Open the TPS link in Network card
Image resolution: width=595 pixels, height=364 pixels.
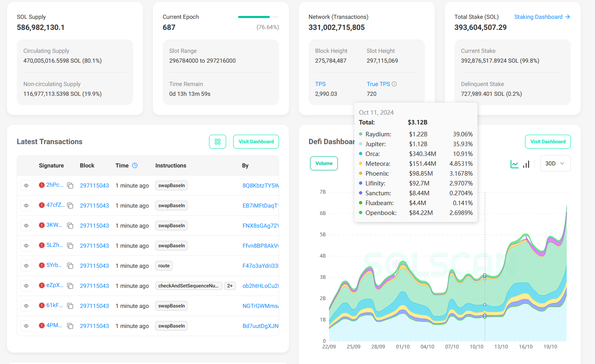point(320,84)
